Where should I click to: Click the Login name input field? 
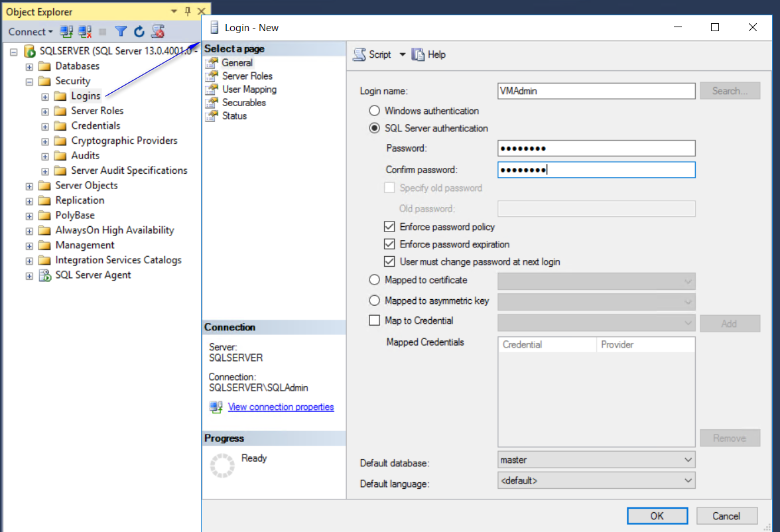click(x=596, y=91)
